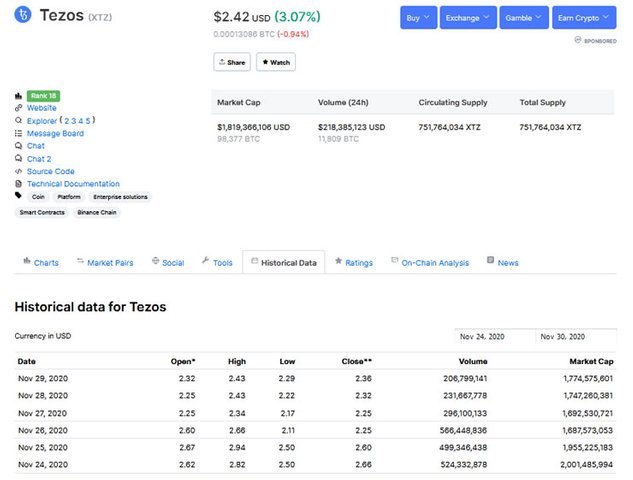The image size is (633, 480).
Task: Click the Tezos logo icon
Action: coord(20,16)
